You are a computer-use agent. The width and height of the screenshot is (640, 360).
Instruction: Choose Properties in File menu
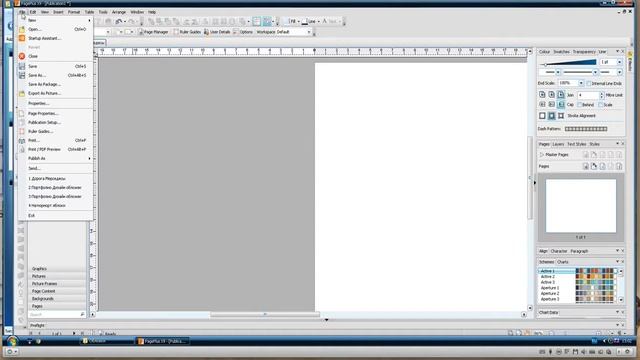pyautogui.click(x=39, y=104)
